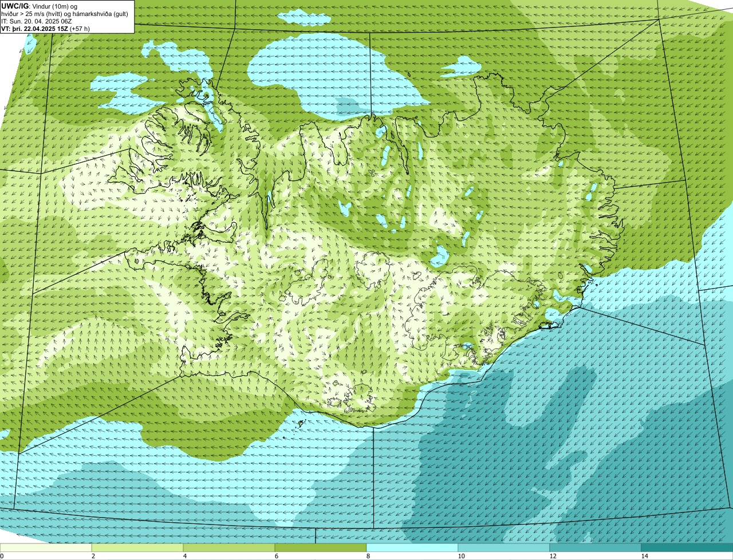733x560 pixels.
Task: Click the colorbar label "0"
Action: pos(2,556)
